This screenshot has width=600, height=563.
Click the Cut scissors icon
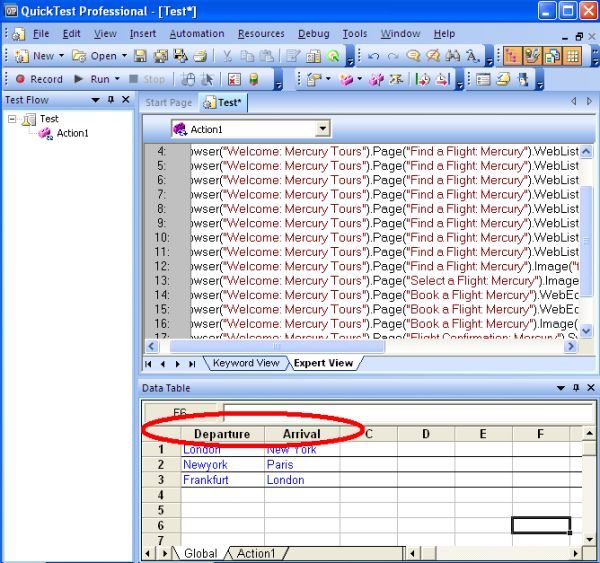[227, 56]
